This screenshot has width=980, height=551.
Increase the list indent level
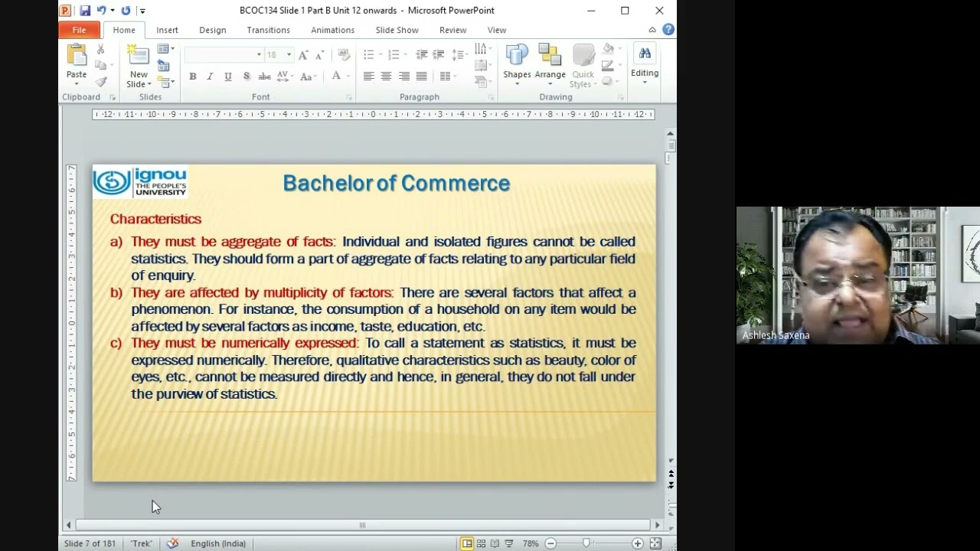pos(438,55)
